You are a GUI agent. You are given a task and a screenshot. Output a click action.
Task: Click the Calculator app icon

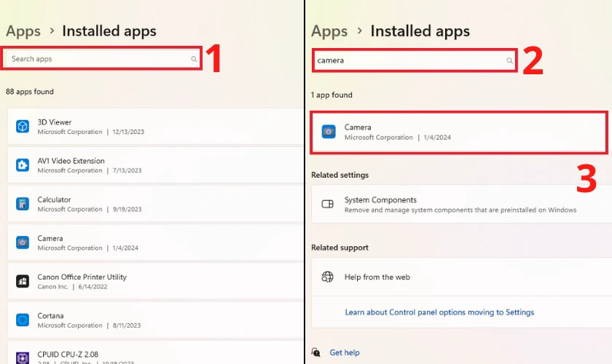point(23,204)
